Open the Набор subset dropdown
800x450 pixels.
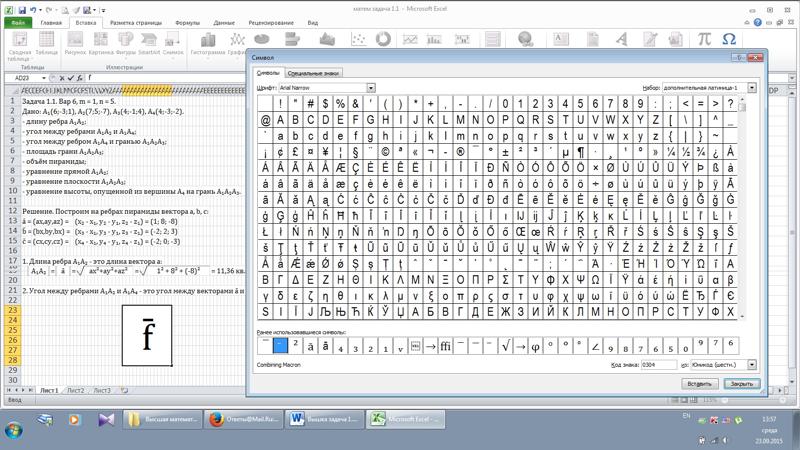[752, 88]
